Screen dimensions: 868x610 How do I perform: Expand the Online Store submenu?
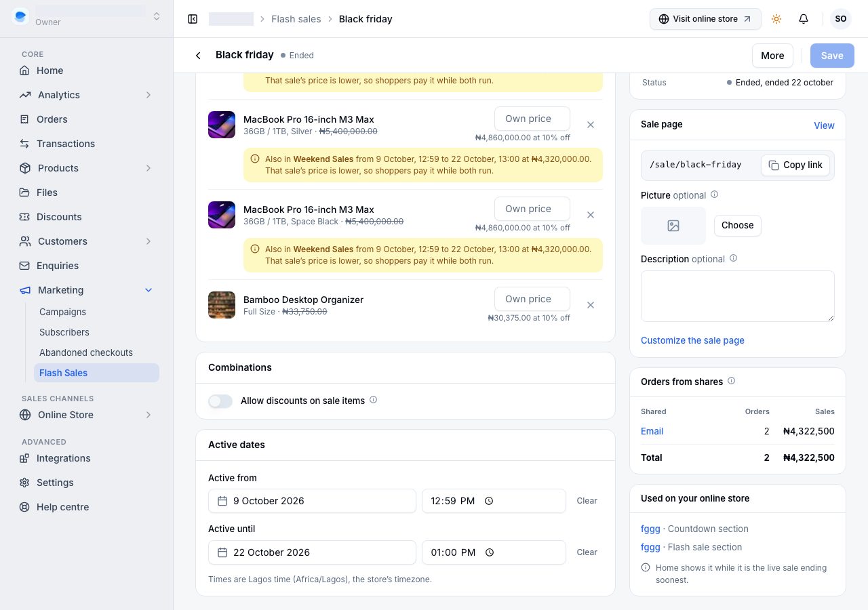point(149,415)
